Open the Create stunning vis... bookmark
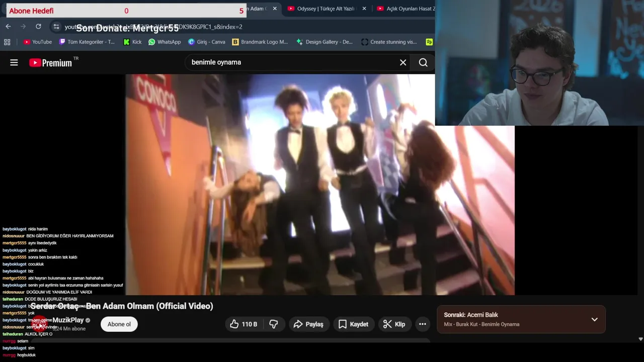The height and width of the screenshot is (362, 644). pos(389,42)
